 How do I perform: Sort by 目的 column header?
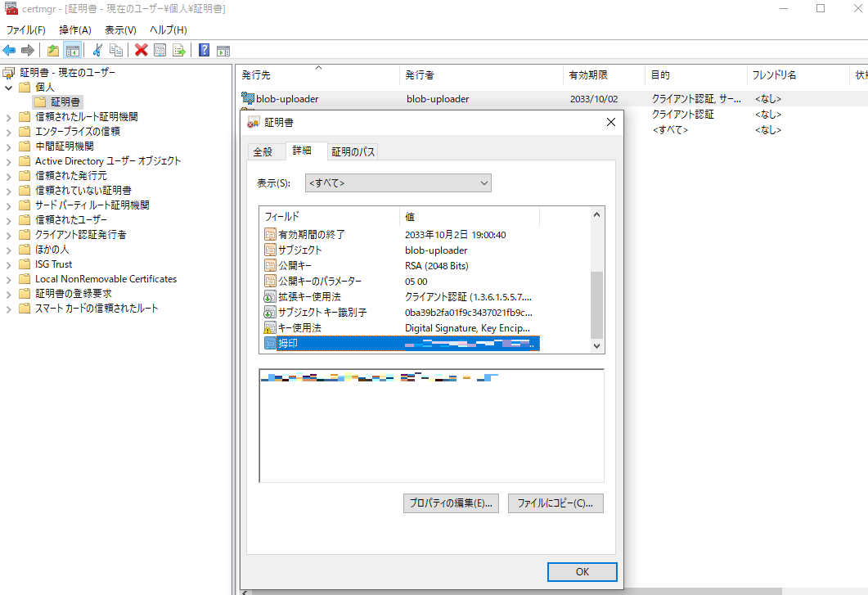pyautogui.click(x=696, y=74)
